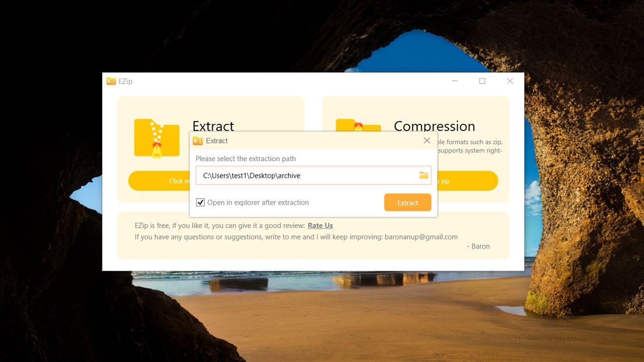This screenshot has height=362, width=644.
Task: Click the EZip logo in the main title bar
Action: click(111, 81)
